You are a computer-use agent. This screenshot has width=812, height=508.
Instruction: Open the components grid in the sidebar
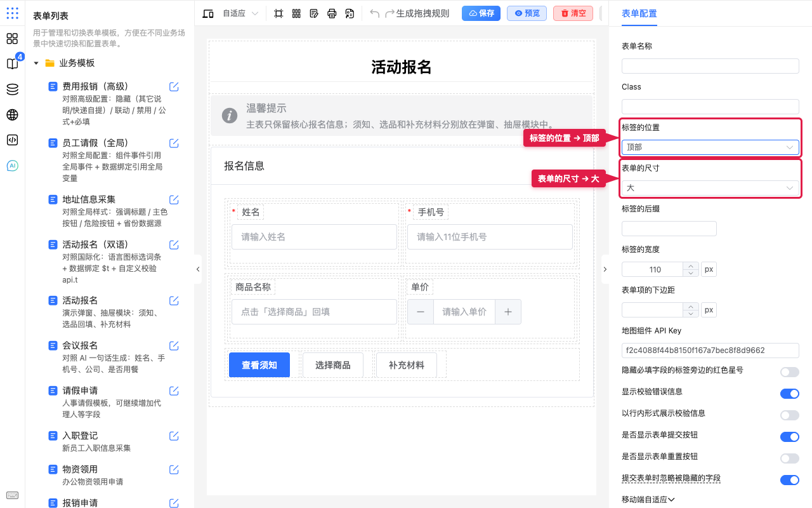pos(12,38)
